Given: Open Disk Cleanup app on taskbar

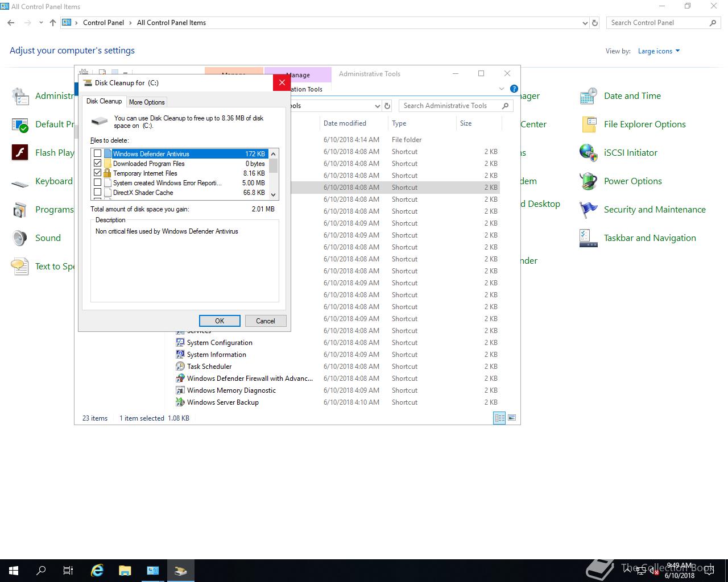Looking at the screenshot, I should 181,571.
